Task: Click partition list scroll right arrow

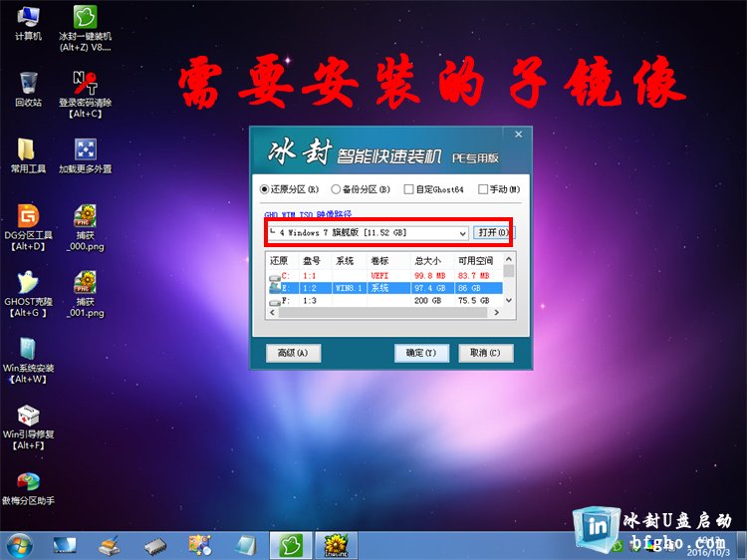Action: pos(496,313)
